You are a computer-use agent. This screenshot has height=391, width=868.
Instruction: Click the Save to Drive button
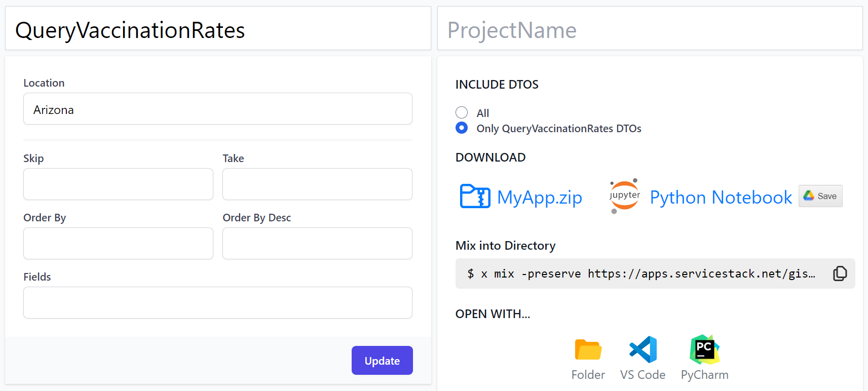click(820, 196)
